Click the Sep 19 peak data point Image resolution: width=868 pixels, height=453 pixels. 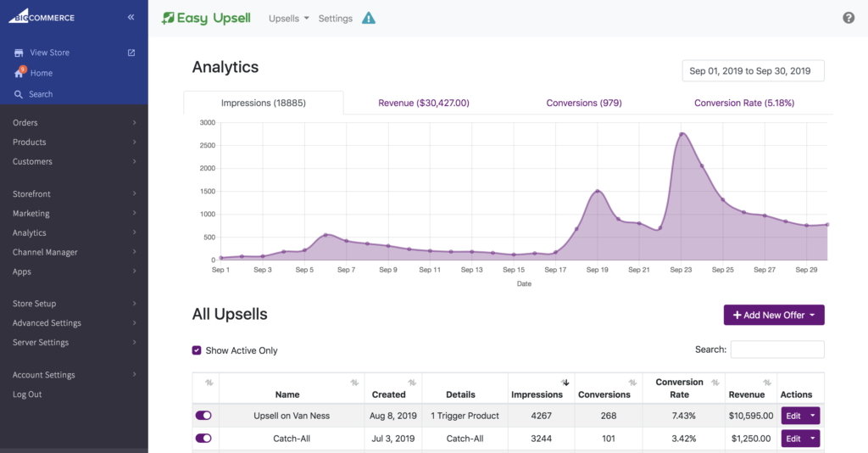click(x=598, y=192)
